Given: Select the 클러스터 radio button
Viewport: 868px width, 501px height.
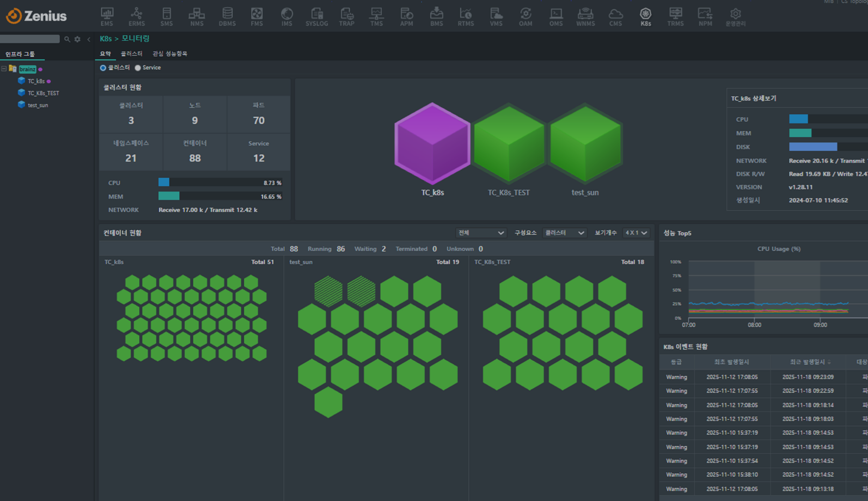Looking at the screenshot, I should pyautogui.click(x=103, y=68).
